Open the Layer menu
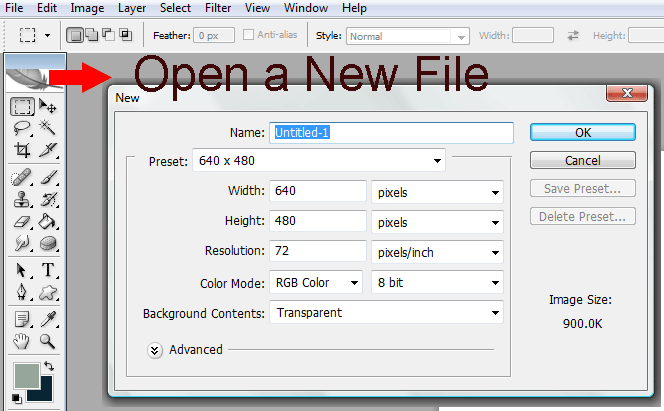 point(132,8)
